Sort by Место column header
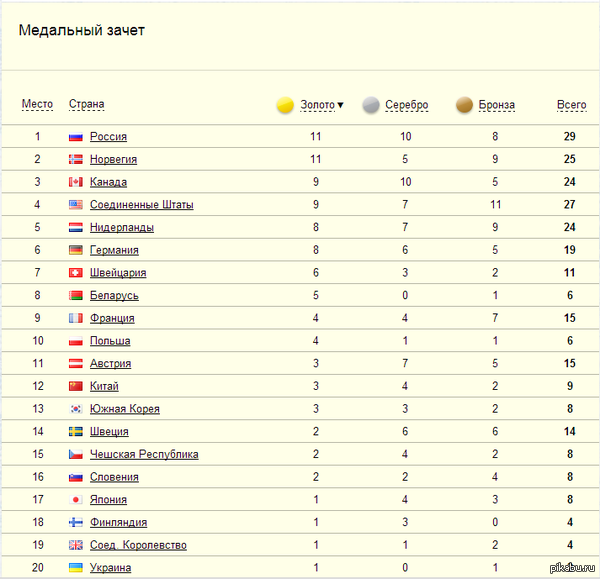Viewport: 600px width, 579px height. (x=37, y=105)
